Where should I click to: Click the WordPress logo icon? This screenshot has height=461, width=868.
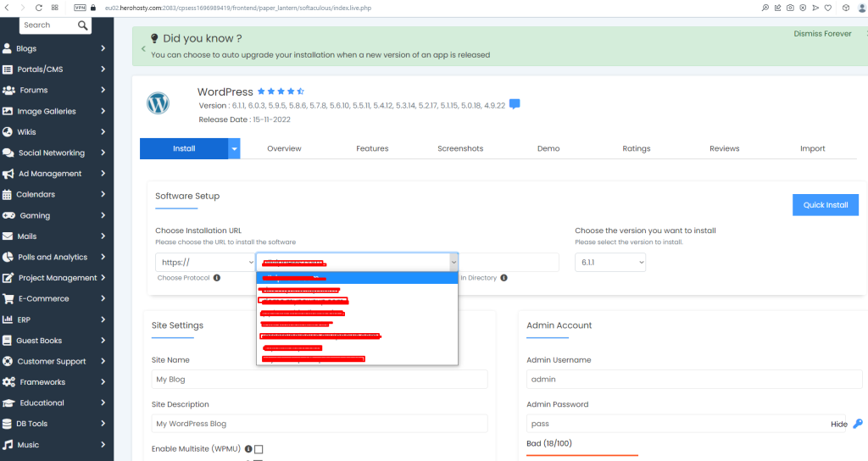coord(159,103)
